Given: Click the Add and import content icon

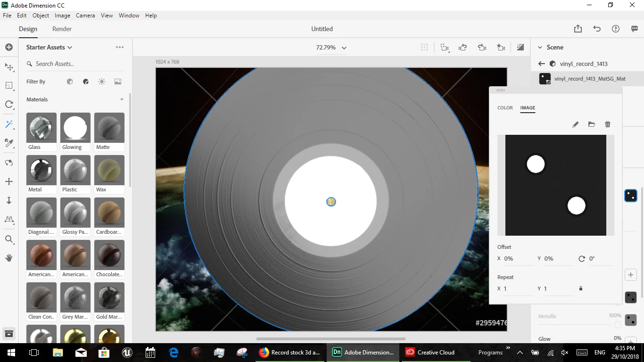Looking at the screenshot, I should tap(8, 47).
